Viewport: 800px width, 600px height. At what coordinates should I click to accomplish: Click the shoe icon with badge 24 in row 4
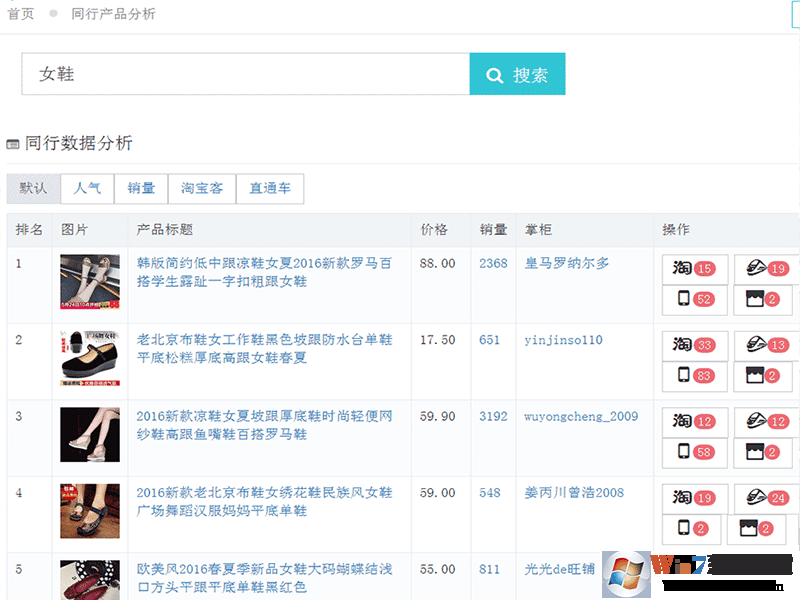point(767,498)
